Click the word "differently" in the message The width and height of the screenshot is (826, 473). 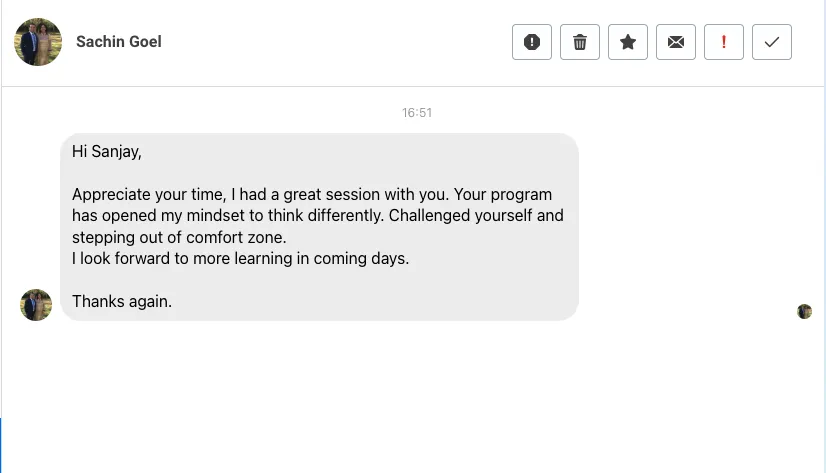click(345, 216)
